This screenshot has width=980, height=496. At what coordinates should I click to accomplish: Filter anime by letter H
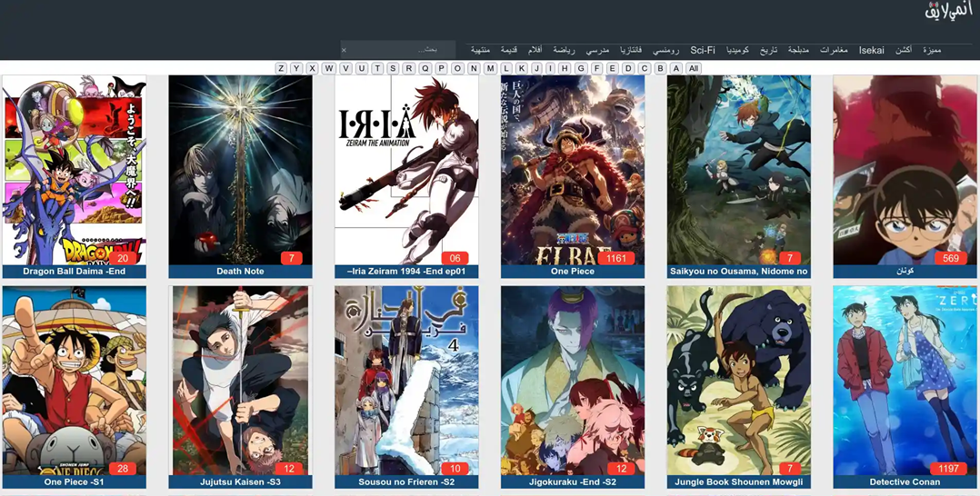click(x=565, y=68)
